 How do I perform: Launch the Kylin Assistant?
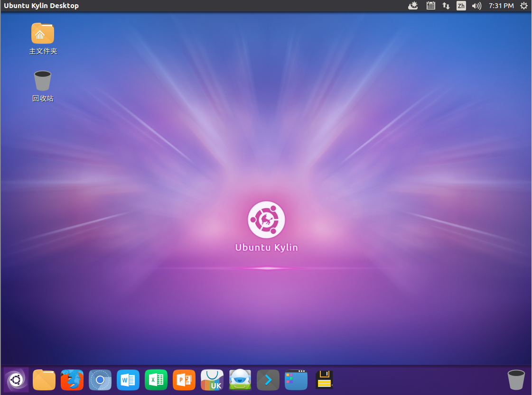click(x=240, y=380)
